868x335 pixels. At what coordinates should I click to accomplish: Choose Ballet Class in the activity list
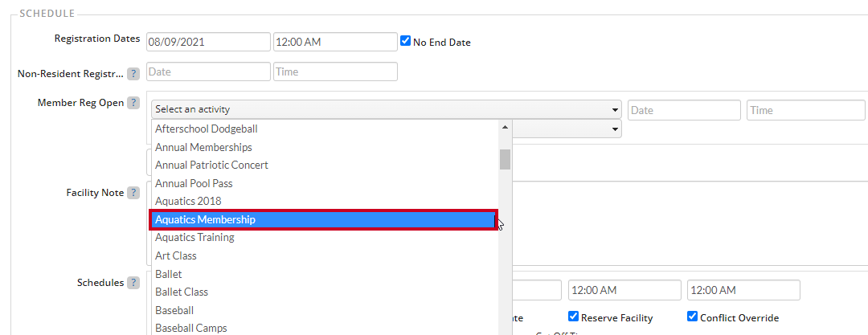[325, 292]
